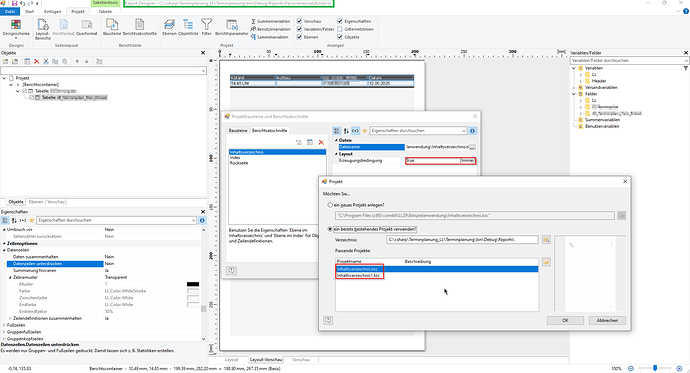This screenshot has height=373, width=690.
Task: Click the Abbrechen button
Action: (607, 321)
